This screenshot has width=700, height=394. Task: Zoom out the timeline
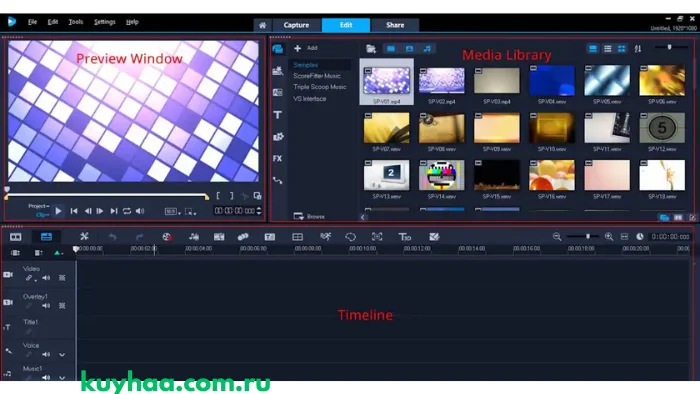click(x=557, y=236)
